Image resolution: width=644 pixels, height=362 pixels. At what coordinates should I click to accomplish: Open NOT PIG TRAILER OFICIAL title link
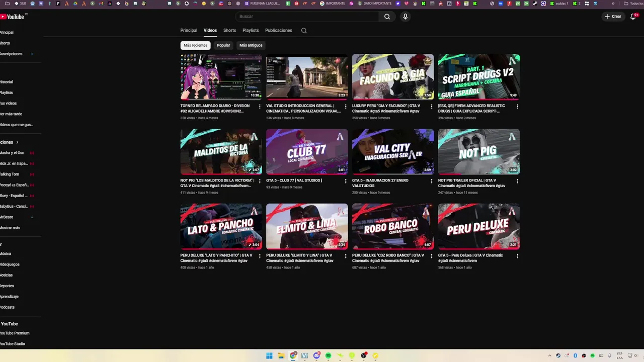(472, 183)
